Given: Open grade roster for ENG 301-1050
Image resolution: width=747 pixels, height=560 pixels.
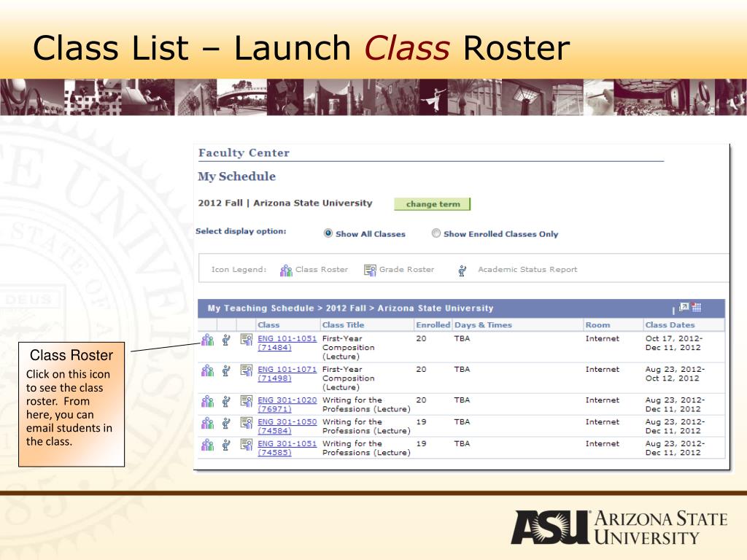Looking at the screenshot, I should pos(246,423).
